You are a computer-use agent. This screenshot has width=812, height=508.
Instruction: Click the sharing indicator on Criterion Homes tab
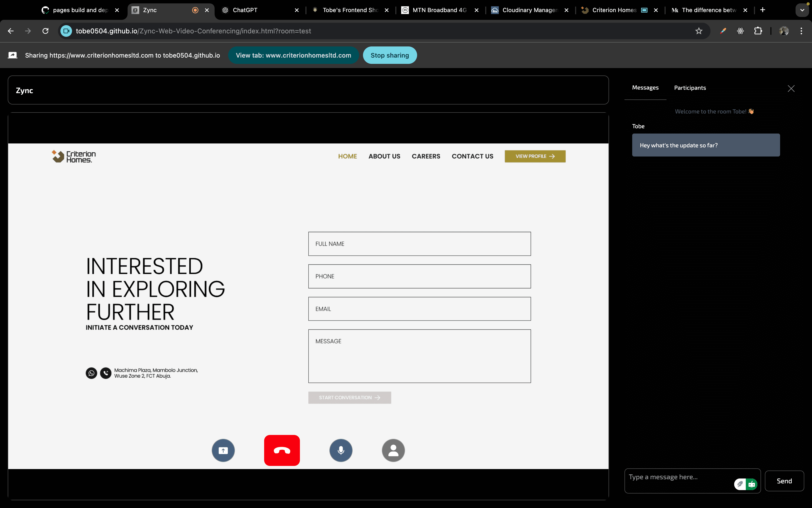[x=644, y=10]
